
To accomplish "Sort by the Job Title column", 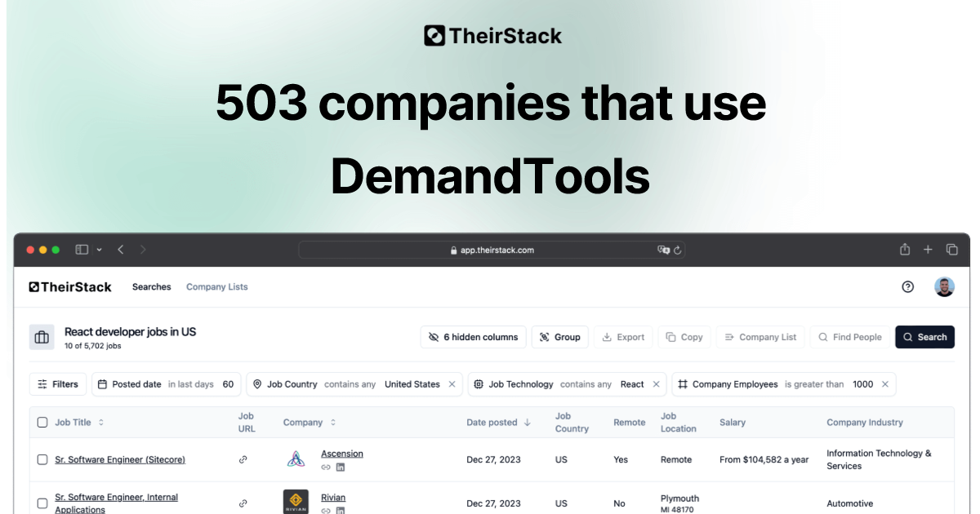I will click(79, 423).
